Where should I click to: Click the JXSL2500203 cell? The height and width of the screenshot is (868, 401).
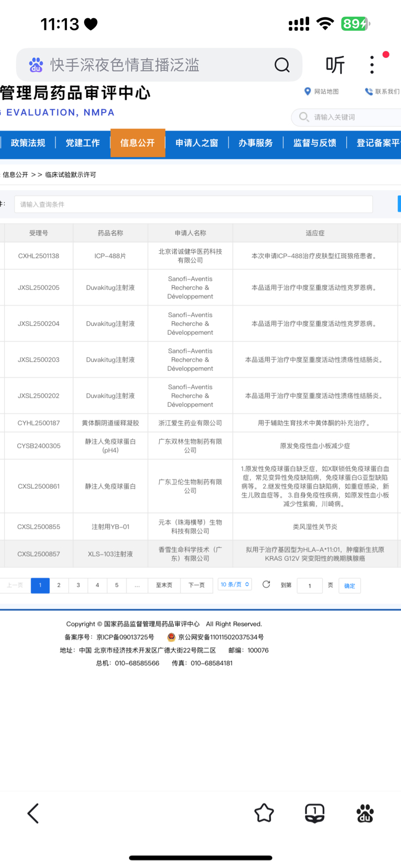point(39,360)
